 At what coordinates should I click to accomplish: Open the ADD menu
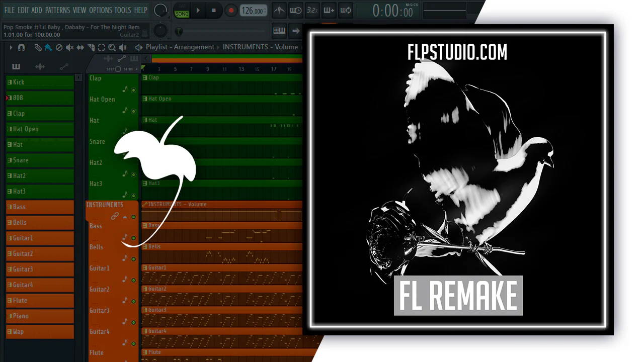37,10
